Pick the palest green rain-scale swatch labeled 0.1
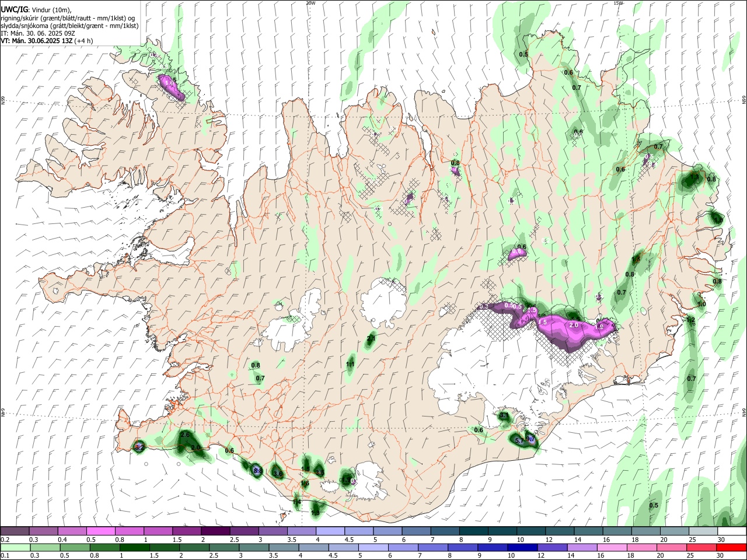 tap(15, 547)
